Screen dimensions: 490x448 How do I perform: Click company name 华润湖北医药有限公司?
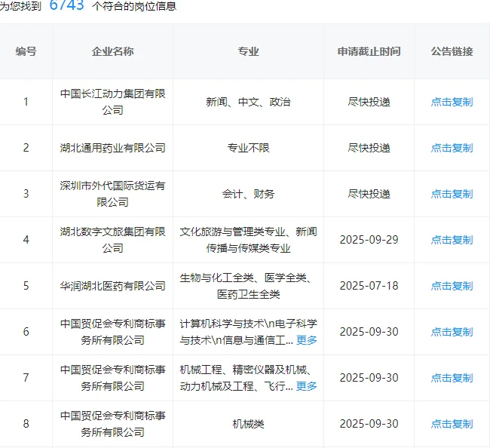click(x=112, y=286)
